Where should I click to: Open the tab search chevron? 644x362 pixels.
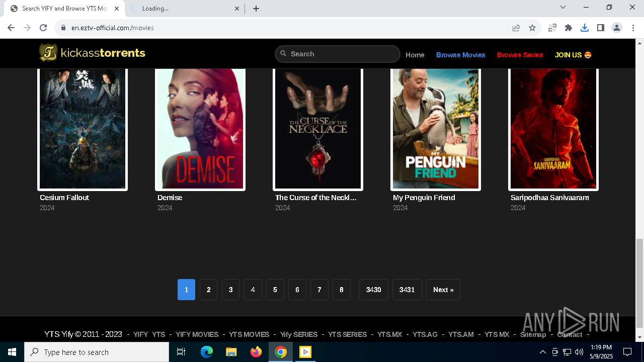pos(563,7)
